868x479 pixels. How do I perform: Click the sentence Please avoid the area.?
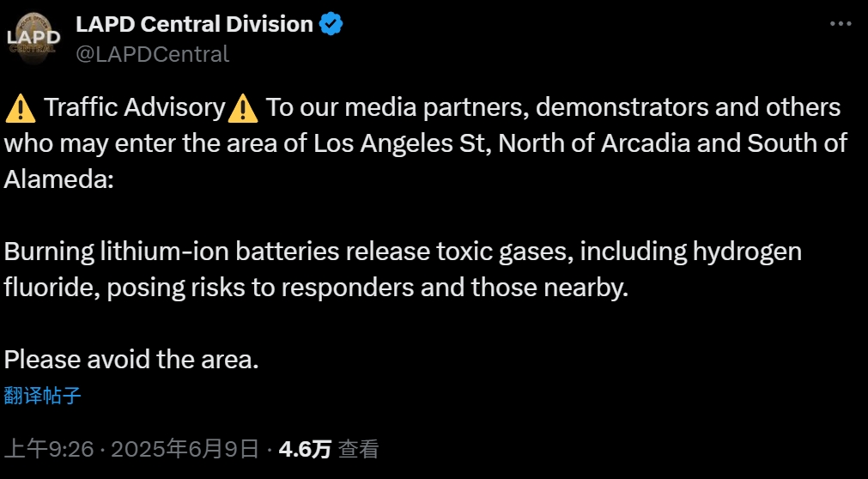(131, 360)
